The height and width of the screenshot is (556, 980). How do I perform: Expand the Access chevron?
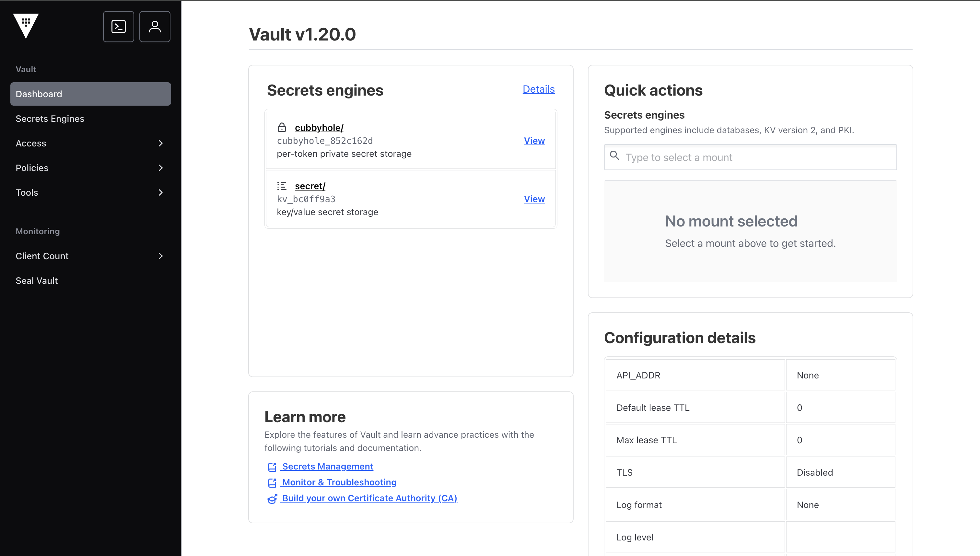[160, 143]
